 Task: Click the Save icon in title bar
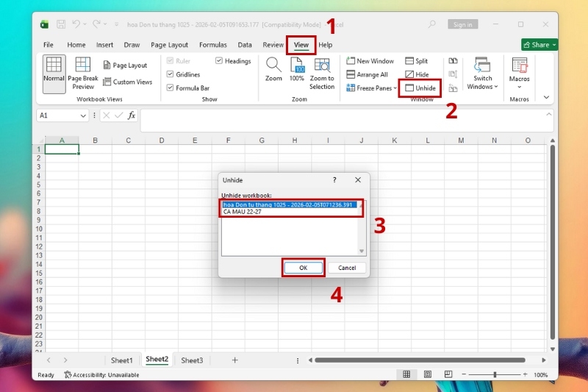tap(61, 24)
